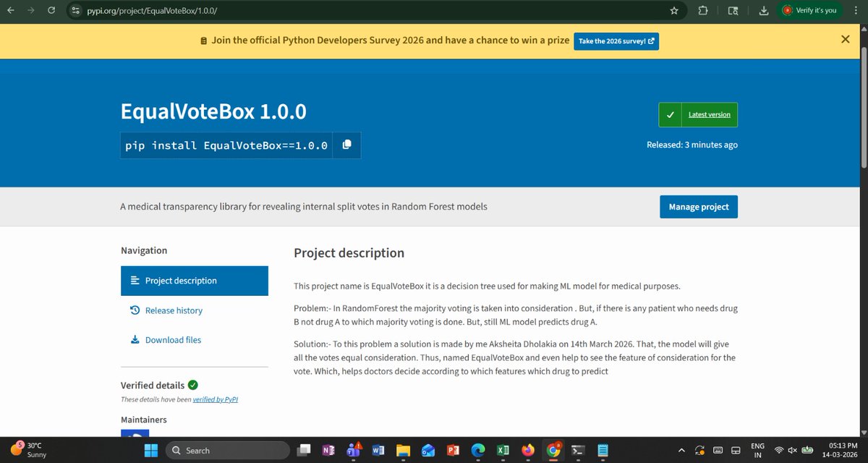Open Notepad from the taskbar

pos(603,451)
